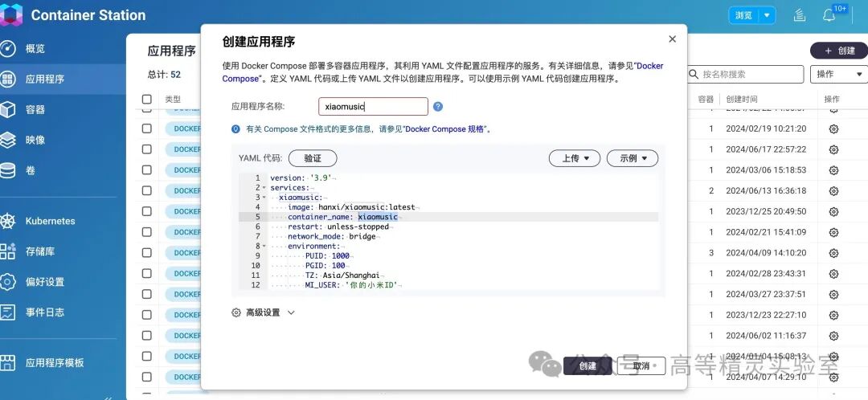The width and height of the screenshot is (868, 400).
Task: Open gear actions for 2024/03/27 23:37:51 row
Action: (833, 294)
